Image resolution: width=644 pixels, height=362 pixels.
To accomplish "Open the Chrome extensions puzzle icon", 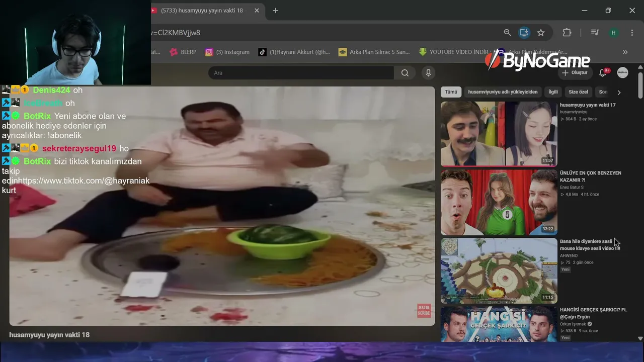I will (567, 33).
